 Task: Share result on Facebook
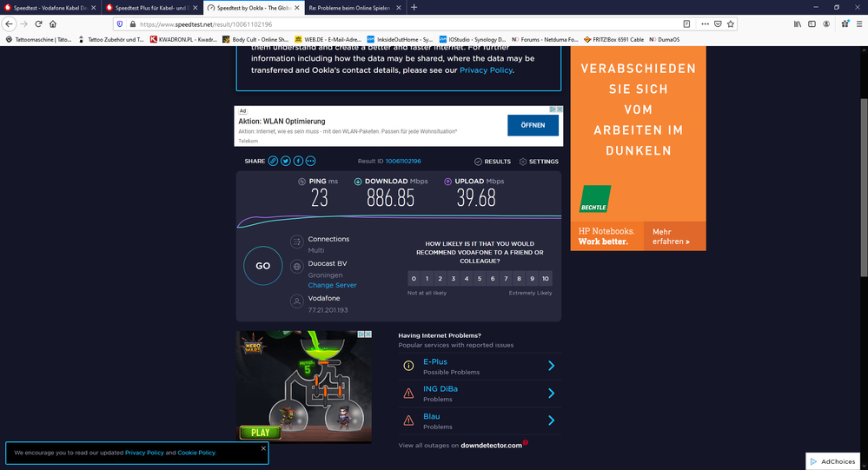point(298,161)
